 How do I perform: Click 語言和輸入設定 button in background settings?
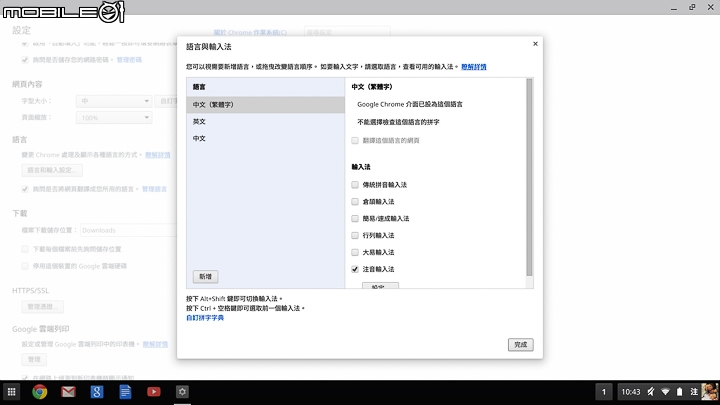(52, 170)
